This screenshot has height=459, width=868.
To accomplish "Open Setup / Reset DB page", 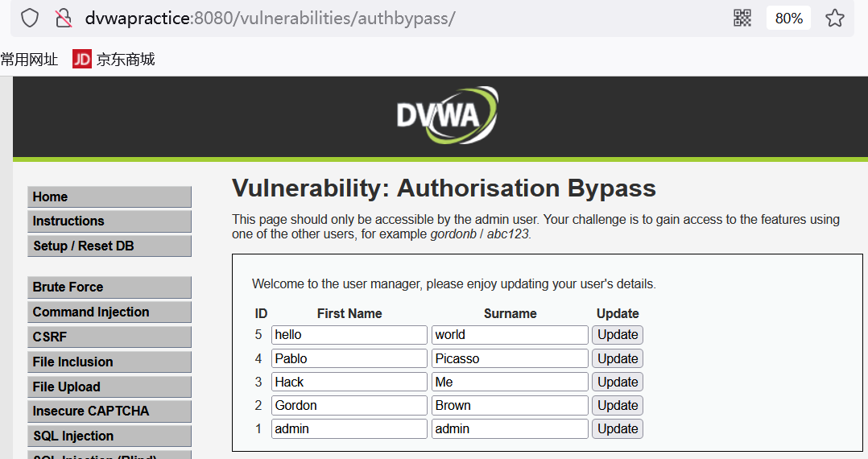I will click(110, 246).
